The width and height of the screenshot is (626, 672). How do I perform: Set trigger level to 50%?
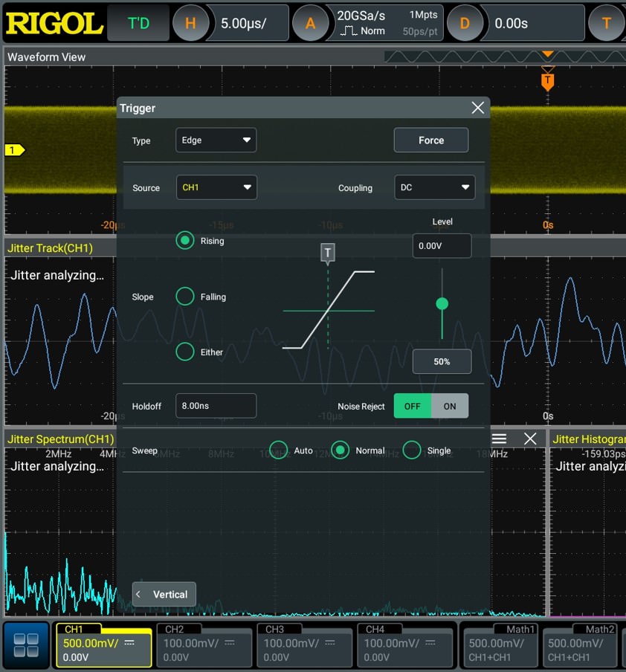(x=442, y=361)
